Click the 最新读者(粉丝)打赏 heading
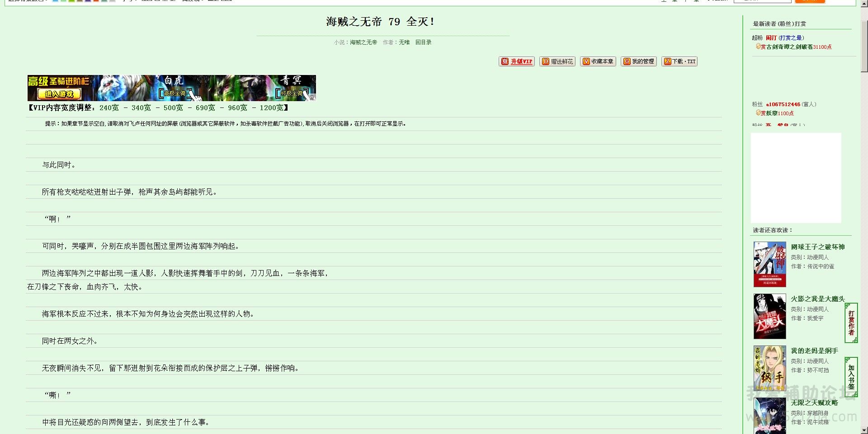 pos(779,24)
